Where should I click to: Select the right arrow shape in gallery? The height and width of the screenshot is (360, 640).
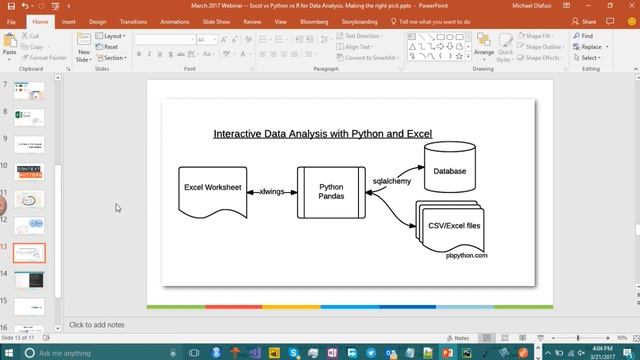coord(440,47)
